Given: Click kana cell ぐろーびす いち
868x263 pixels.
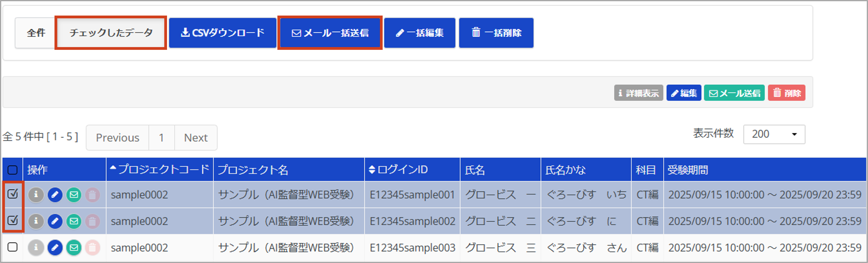Looking at the screenshot, I should [586, 195].
